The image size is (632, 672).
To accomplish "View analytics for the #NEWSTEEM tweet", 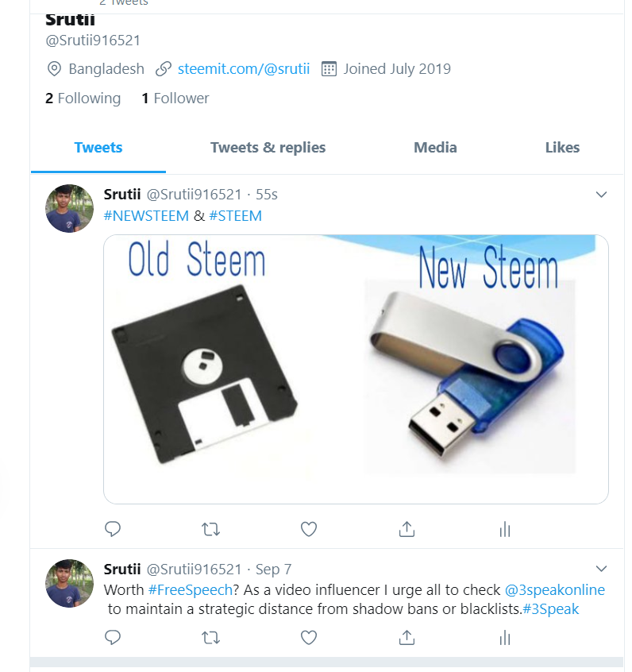I will click(505, 529).
